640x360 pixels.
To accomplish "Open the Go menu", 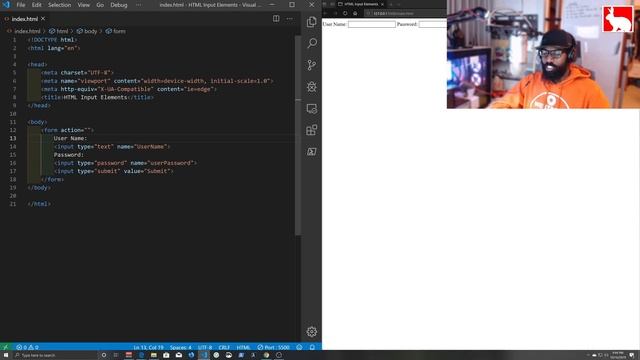I will [x=100, y=5].
